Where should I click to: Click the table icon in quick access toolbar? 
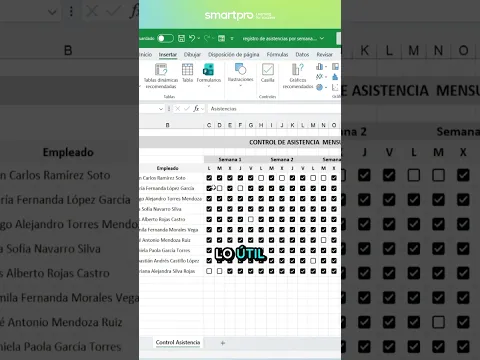click(221, 39)
